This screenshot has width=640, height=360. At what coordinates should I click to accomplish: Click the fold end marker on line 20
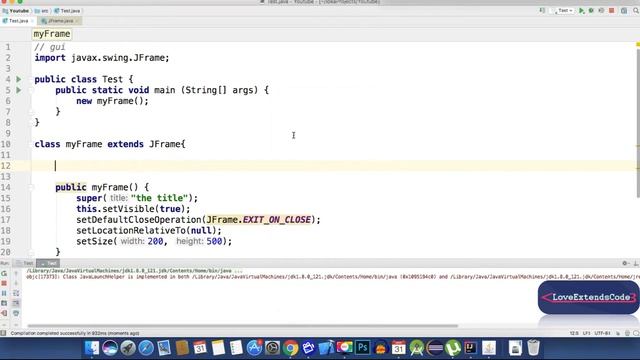point(31,252)
